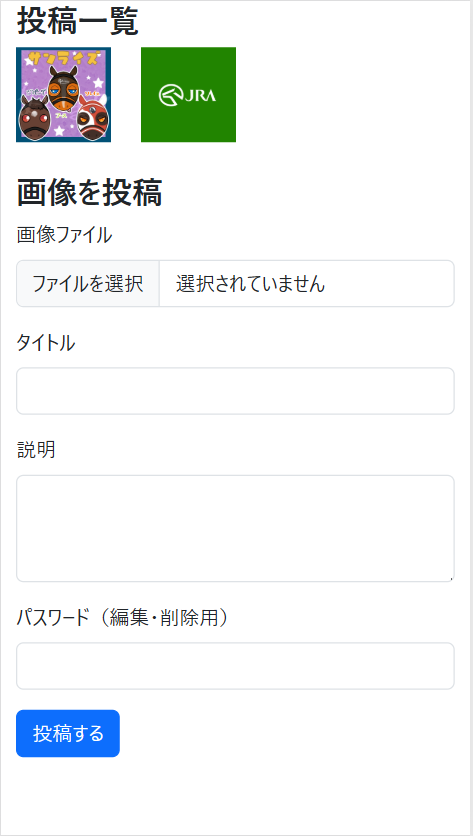Open the サンライズ horse mask post thumbnail
473x836 pixels.
[x=63, y=94]
